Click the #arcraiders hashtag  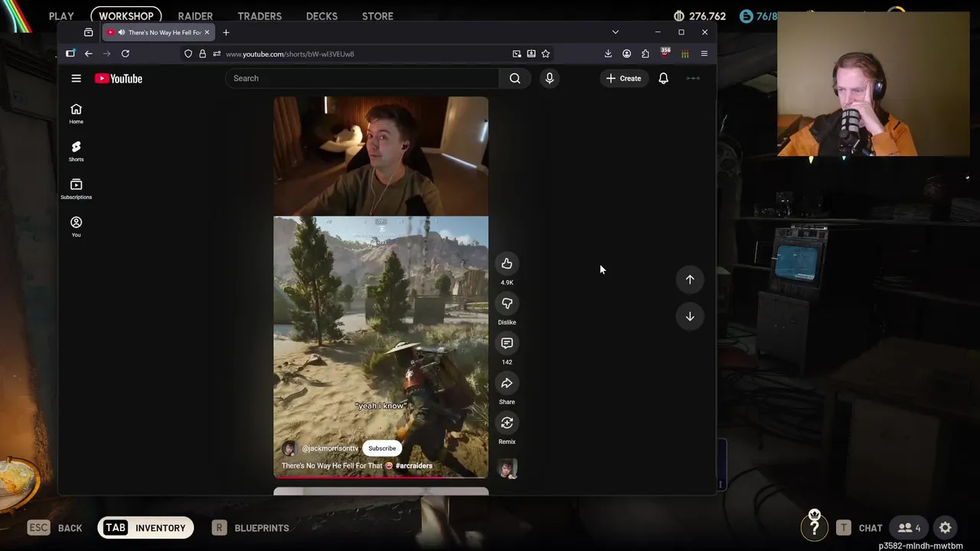pyautogui.click(x=414, y=465)
